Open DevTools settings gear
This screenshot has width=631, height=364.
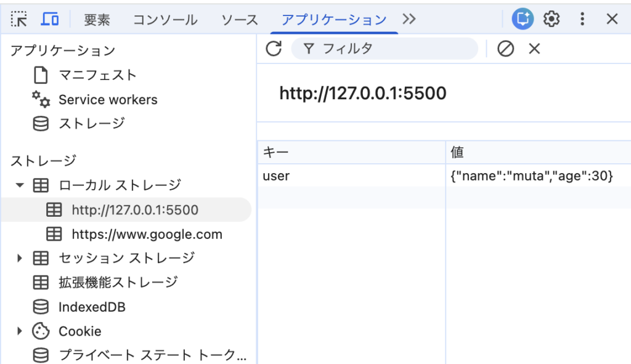coord(552,19)
